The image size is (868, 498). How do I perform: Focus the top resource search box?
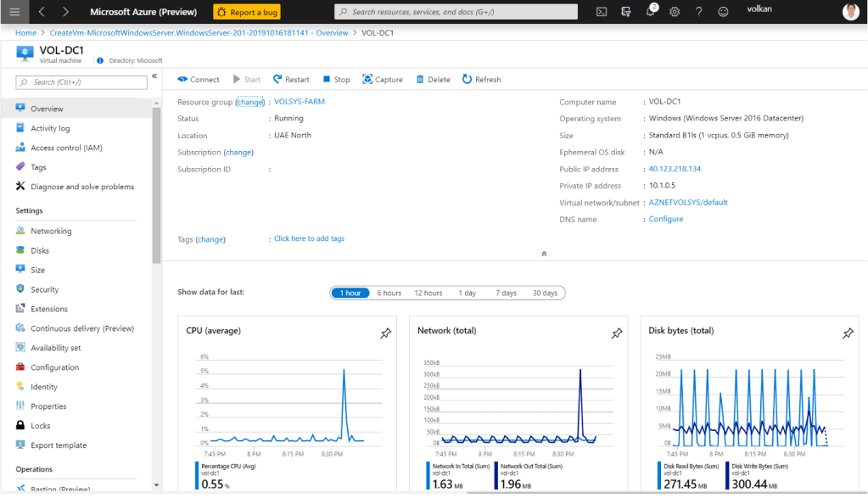click(456, 12)
